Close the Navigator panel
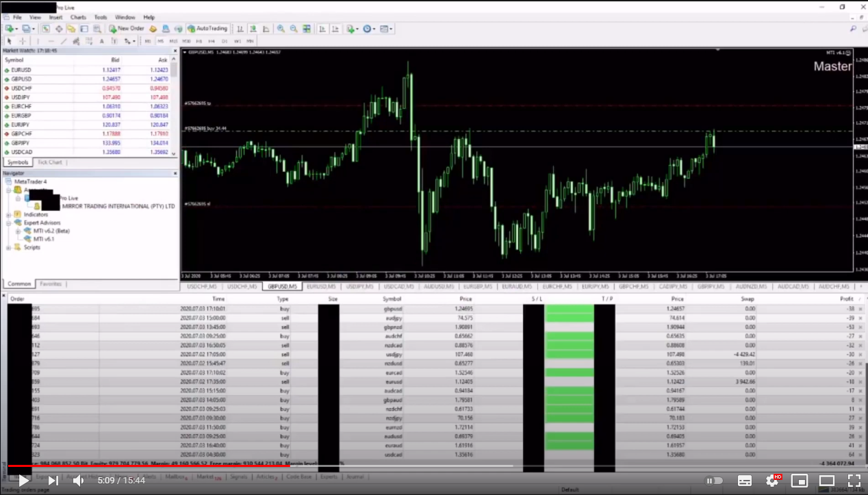868x495 pixels. point(174,174)
